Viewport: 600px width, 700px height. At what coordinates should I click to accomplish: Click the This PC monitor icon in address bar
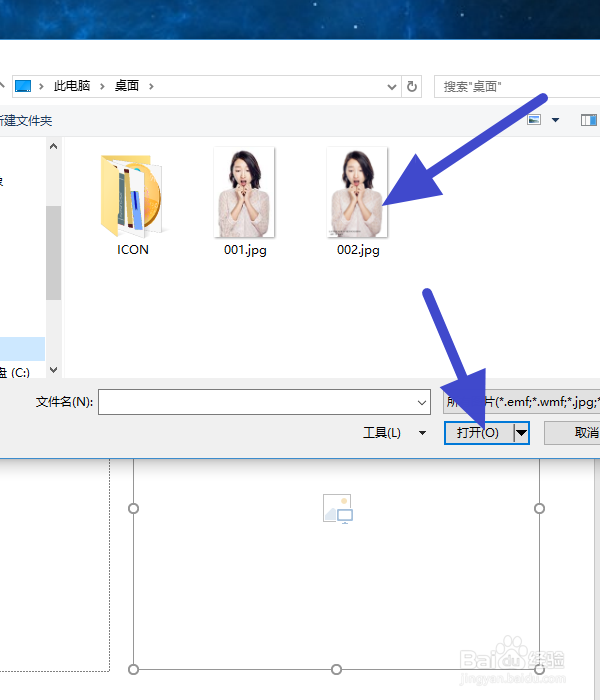coord(23,86)
